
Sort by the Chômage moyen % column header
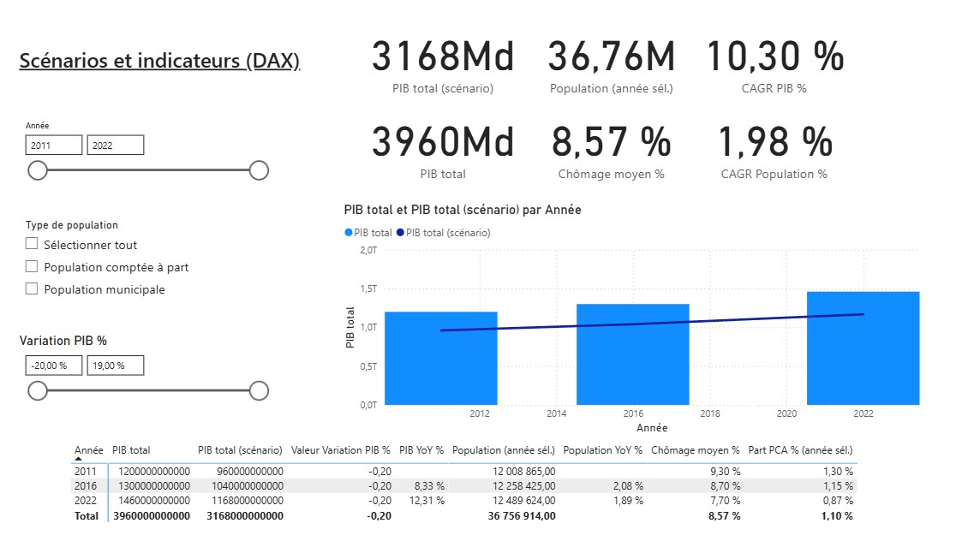coord(695,449)
